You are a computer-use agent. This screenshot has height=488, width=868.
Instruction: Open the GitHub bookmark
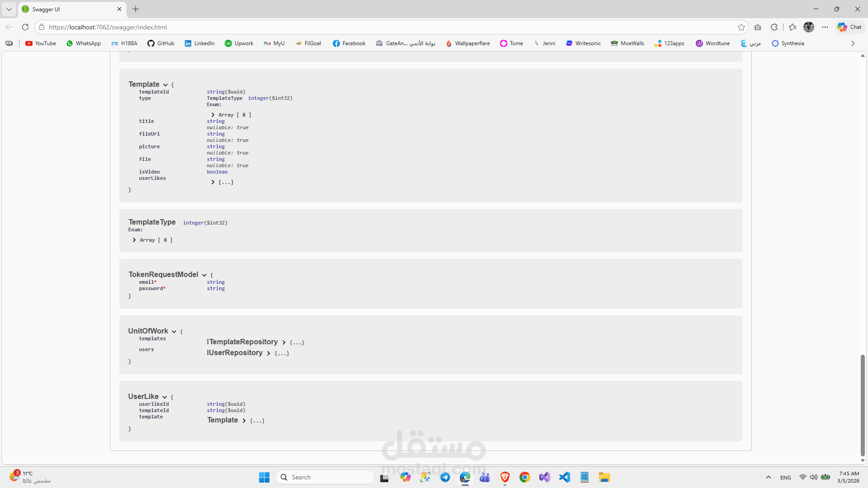pos(161,43)
